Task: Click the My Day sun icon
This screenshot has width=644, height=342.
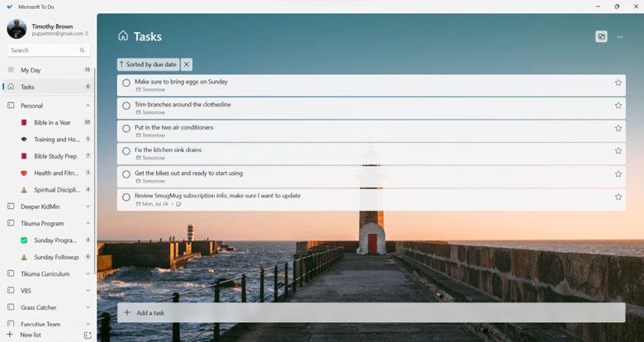Action: [11, 70]
